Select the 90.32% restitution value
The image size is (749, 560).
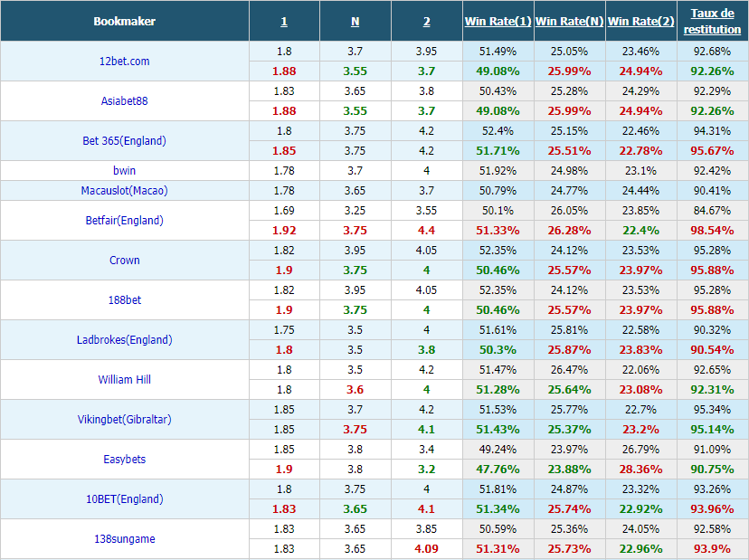click(x=712, y=330)
